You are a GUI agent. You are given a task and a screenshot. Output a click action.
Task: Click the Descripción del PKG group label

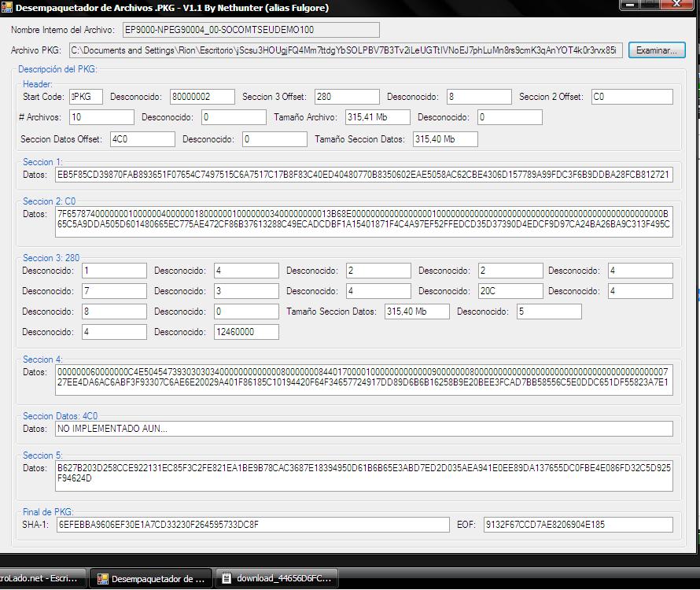tap(57, 69)
